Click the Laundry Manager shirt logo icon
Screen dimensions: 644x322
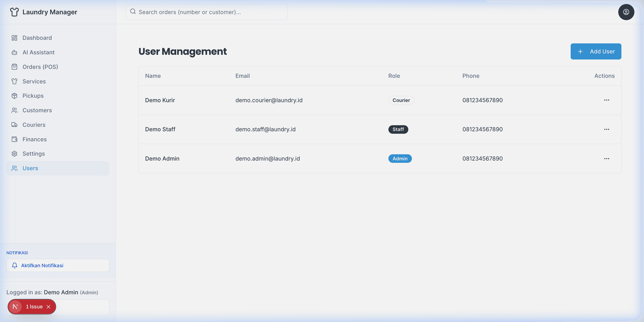pyautogui.click(x=14, y=12)
